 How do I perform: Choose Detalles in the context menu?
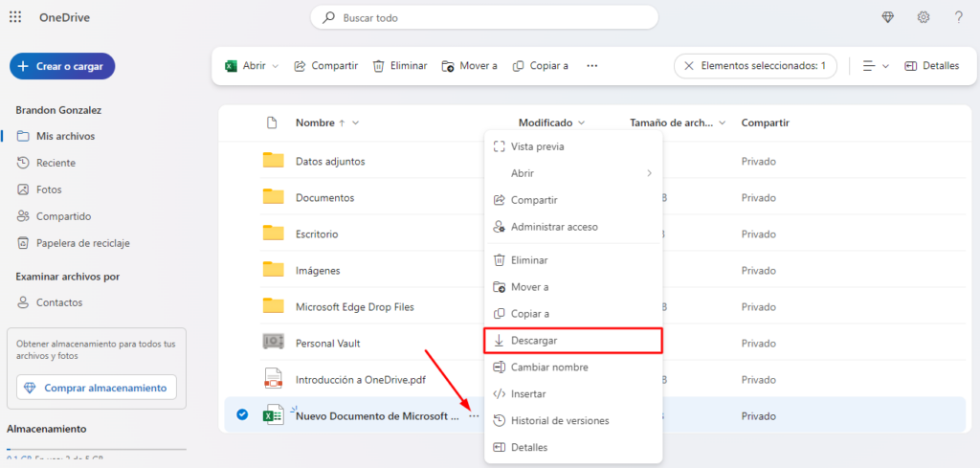click(x=573, y=447)
